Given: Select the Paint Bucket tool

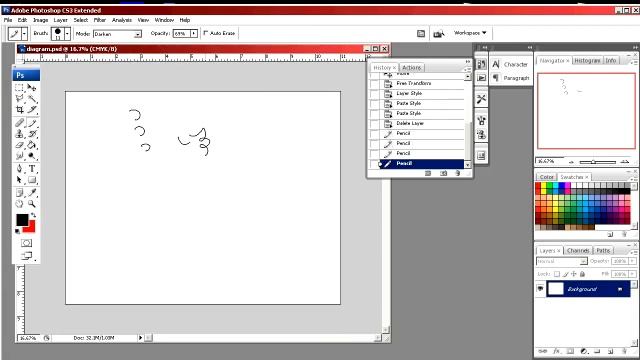Looking at the screenshot, I should point(32,144).
